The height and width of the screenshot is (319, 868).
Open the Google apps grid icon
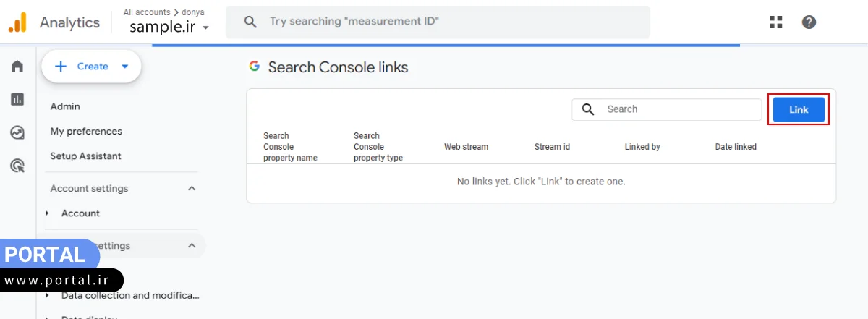(776, 22)
